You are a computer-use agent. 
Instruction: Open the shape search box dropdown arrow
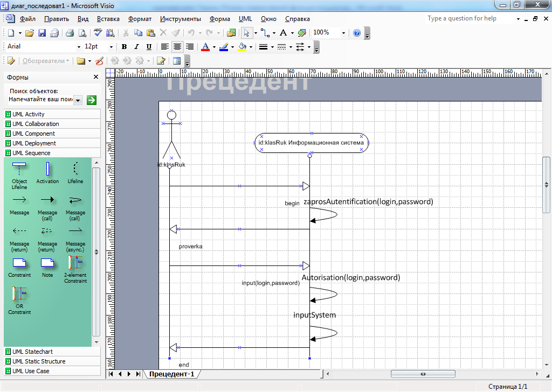(78, 100)
